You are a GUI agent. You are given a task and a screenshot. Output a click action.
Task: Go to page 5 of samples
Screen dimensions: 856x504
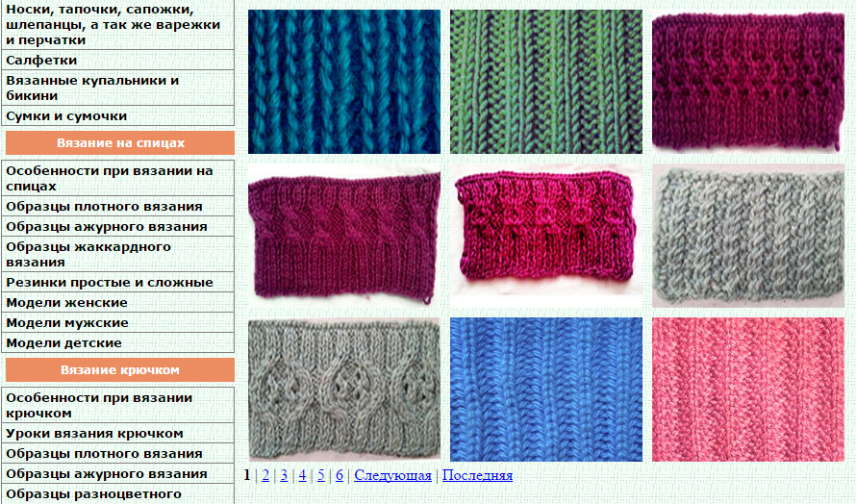click(x=321, y=475)
